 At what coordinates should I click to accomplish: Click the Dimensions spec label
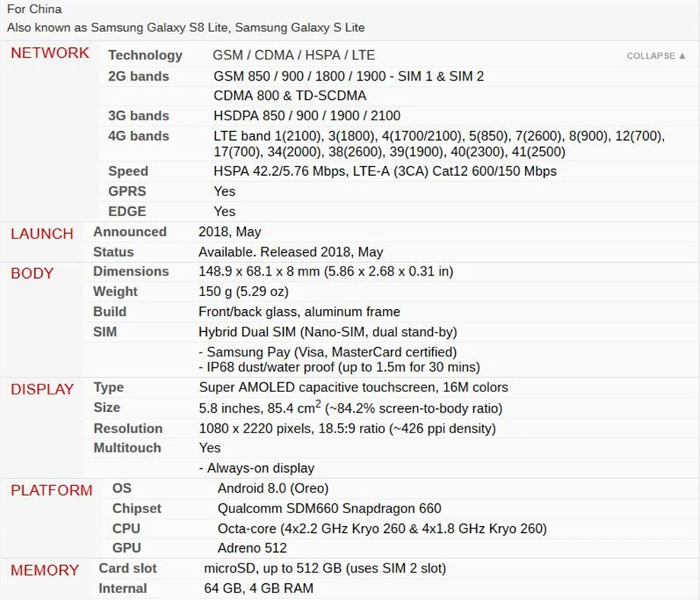coord(131,271)
